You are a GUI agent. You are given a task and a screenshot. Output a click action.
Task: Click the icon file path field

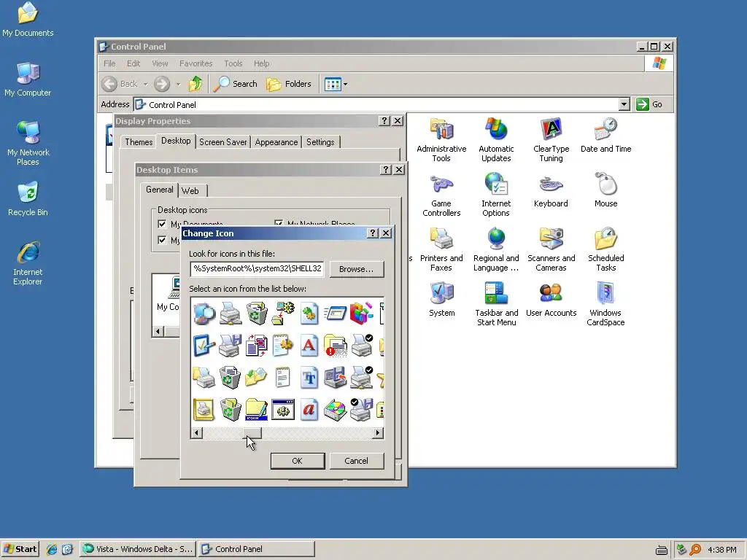tap(257, 268)
